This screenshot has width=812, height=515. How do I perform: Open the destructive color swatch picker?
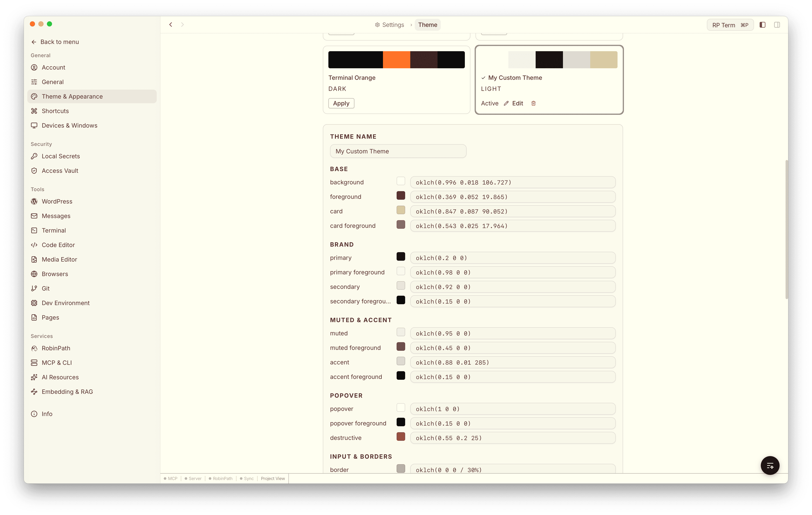pos(401,436)
